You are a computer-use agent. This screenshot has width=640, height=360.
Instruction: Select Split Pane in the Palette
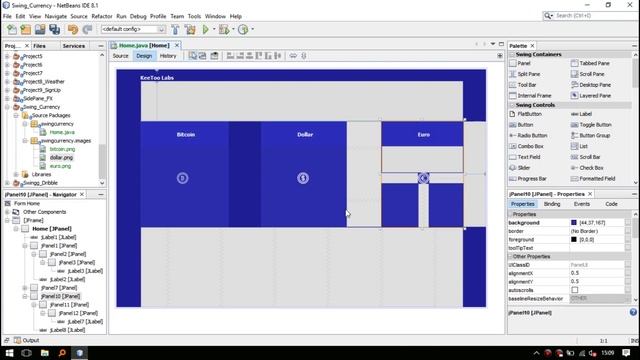(524, 74)
